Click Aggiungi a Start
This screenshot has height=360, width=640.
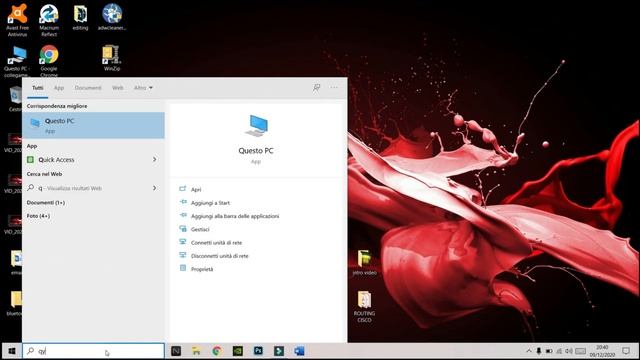210,203
